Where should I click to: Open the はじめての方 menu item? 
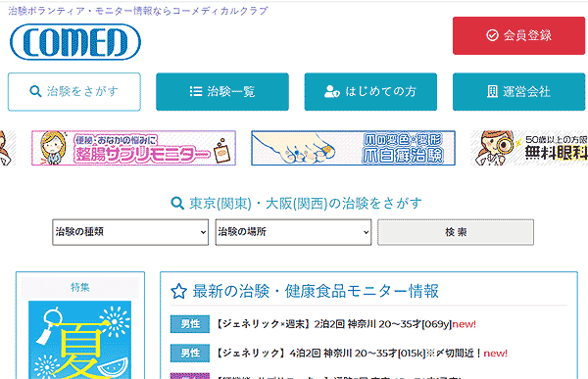point(370,92)
